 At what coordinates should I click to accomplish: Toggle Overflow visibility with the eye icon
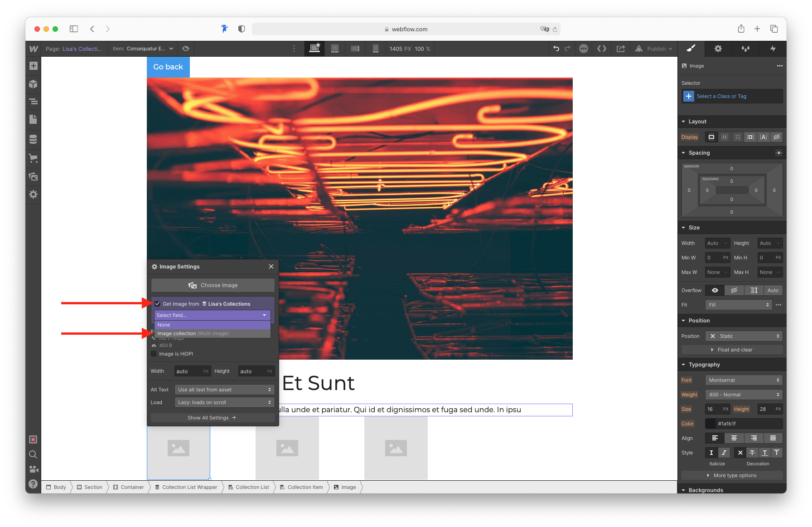pyautogui.click(x=715, y=290)
